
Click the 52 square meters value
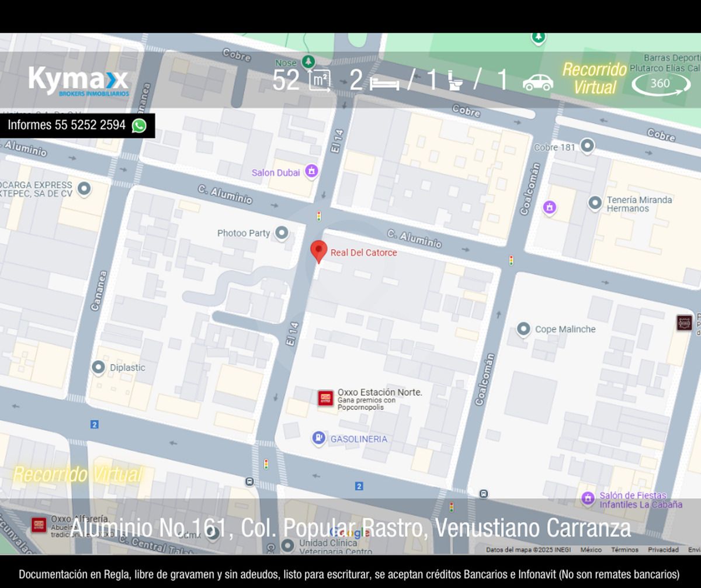click(x=286, y=81)
